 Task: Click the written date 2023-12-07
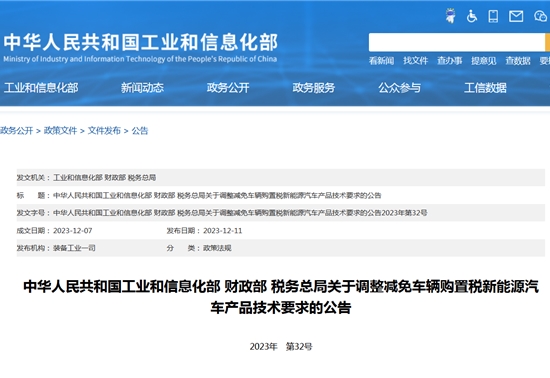pos(73,231)
